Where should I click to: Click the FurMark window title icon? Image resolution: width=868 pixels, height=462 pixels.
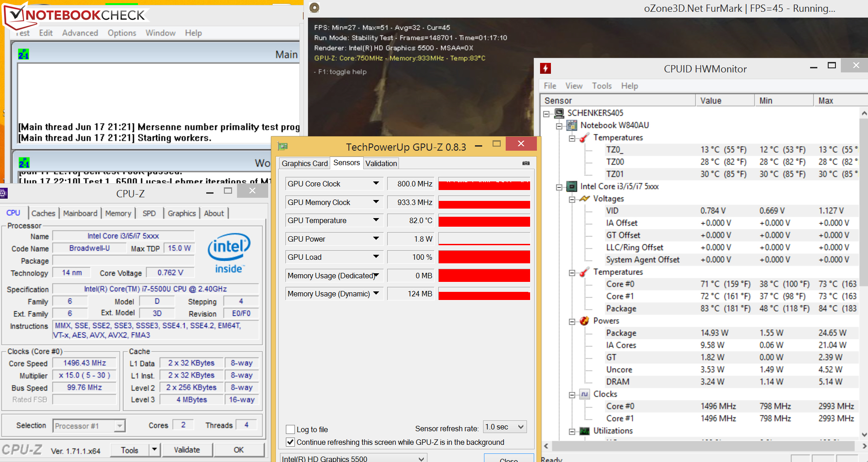tap(314, 7)
